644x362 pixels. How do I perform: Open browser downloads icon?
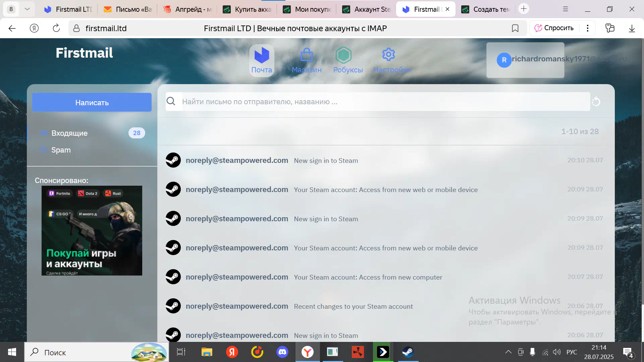(632, 28)
